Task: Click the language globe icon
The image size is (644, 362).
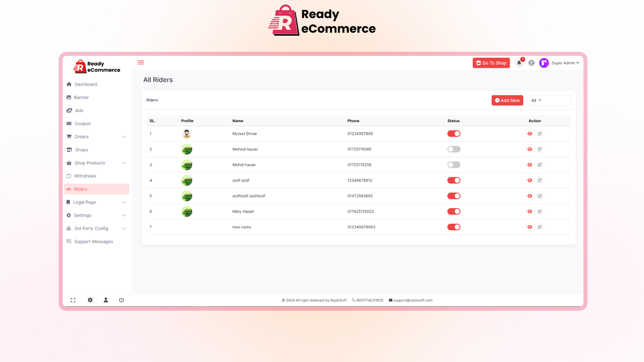Action: (531, 62)
